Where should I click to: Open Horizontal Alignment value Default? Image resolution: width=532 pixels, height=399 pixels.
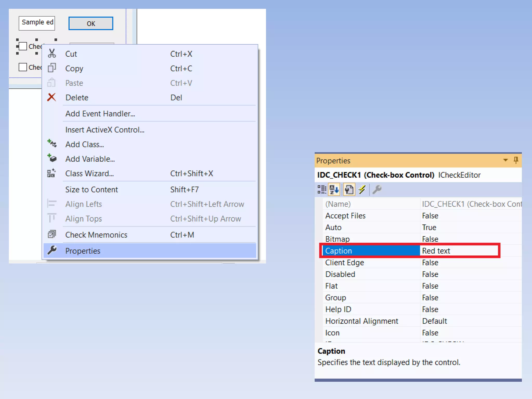click(434, 321)
